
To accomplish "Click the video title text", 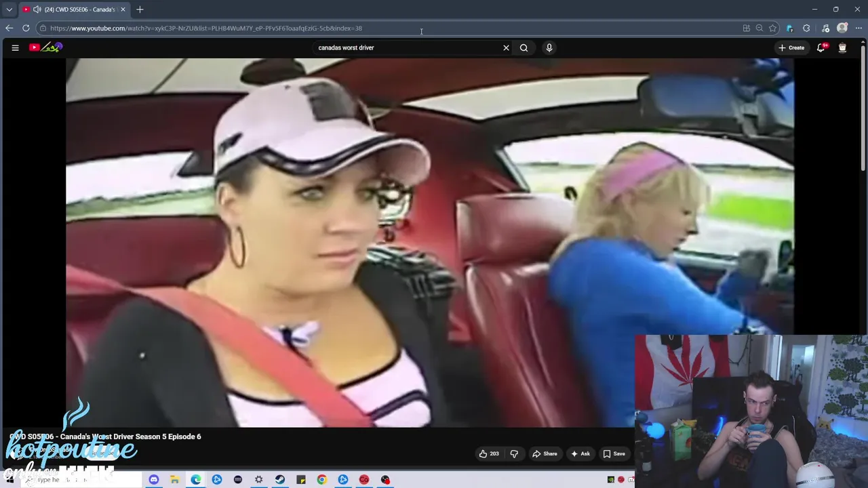I will [x=105, y=436].
